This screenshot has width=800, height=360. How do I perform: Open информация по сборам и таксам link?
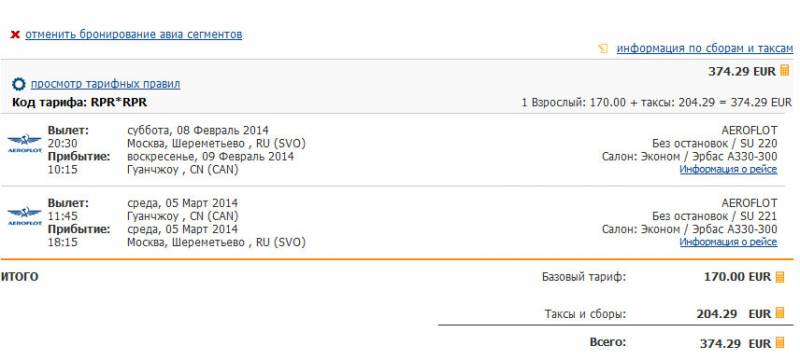click(705, 48)
